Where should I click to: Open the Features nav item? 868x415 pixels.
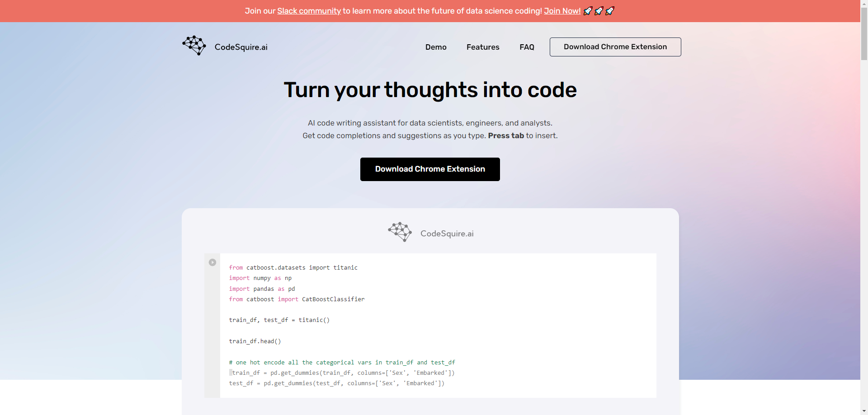(x=483, y=47)
